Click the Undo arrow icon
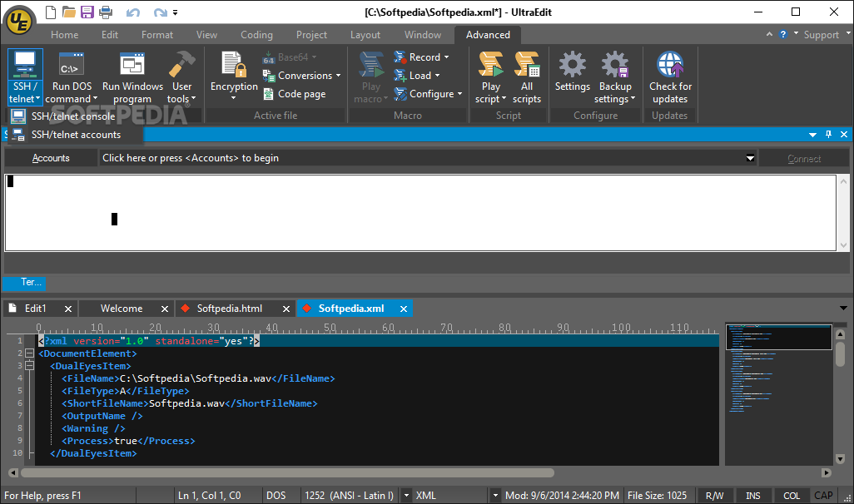 [133, 12]
